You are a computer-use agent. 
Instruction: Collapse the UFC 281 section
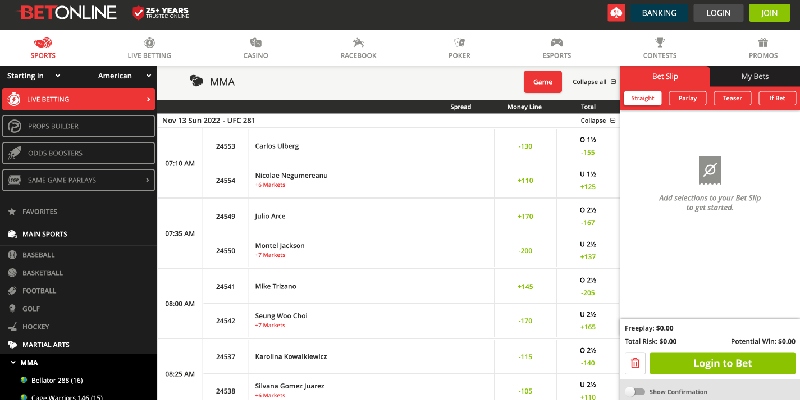[x=597, y=120]
